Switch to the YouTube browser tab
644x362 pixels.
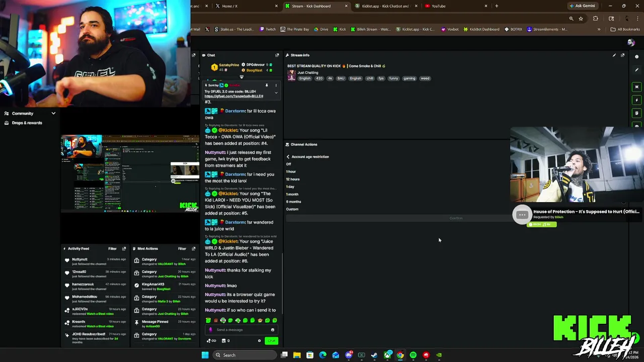point(455,6)
